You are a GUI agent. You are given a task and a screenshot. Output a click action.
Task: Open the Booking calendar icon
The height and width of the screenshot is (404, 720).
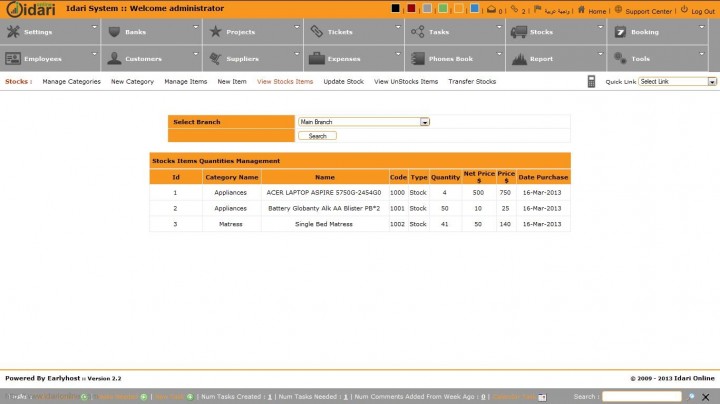click(x=620, y=32)
